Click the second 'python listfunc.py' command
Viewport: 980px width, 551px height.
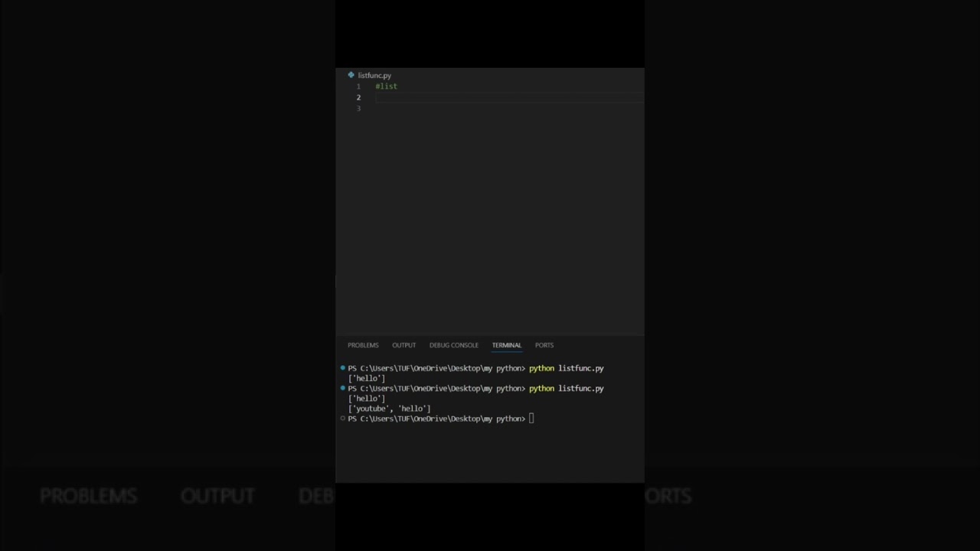tap(566, 388)
